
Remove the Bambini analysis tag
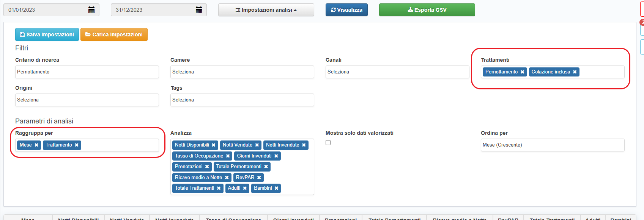point(276,188)
